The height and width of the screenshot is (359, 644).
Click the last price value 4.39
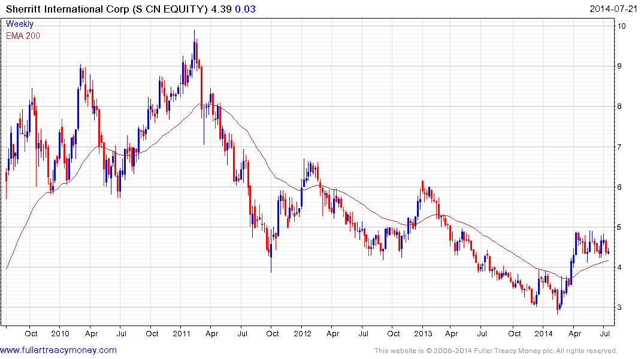point(222,9)
